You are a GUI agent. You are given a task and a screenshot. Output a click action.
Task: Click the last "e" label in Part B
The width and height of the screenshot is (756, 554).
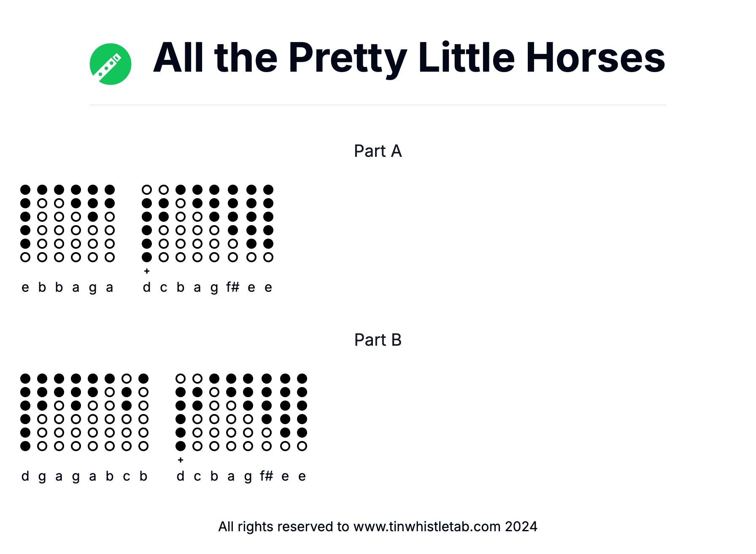coord(302,476)
